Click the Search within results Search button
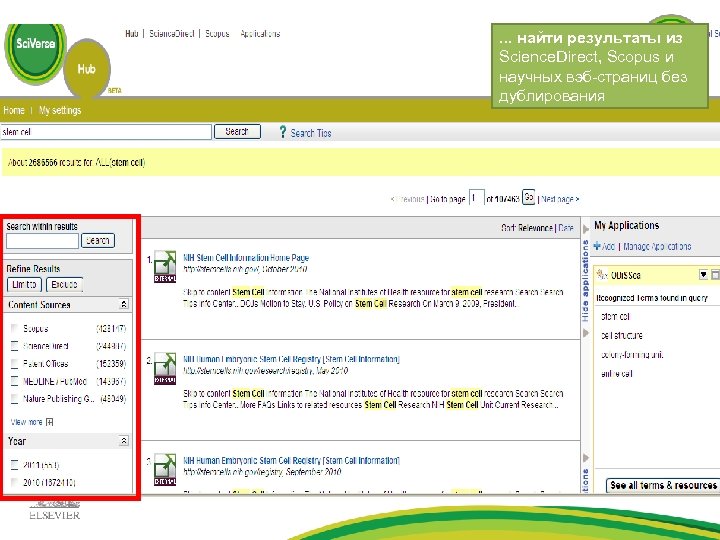This screenshot has width=720, height=540. pos(98,241)
